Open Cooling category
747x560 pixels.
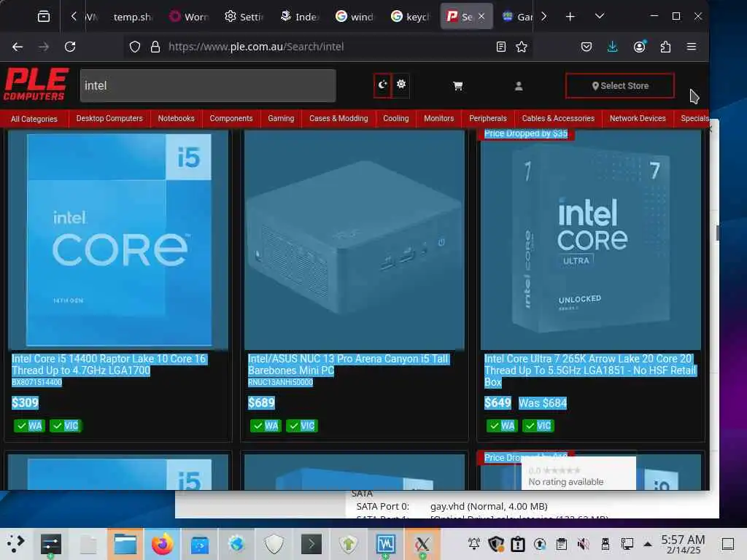396,119
